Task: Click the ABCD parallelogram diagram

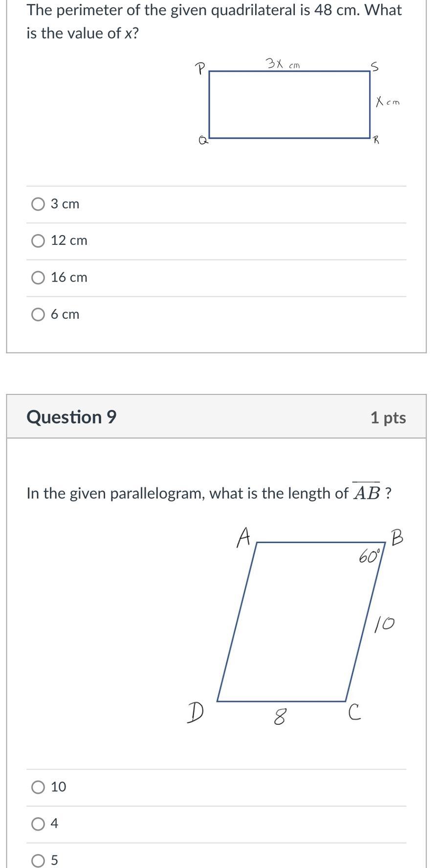Action: [297, 627]
